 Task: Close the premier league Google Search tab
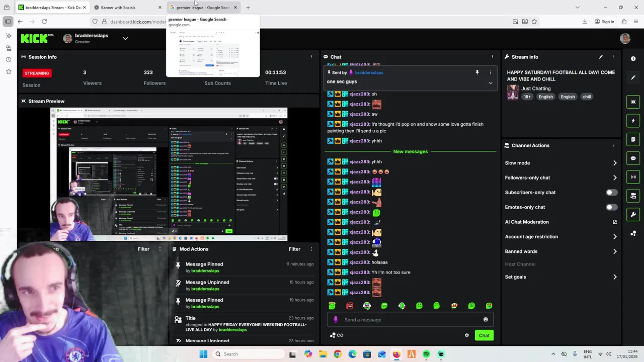pyautogui.click(x=235, y=8)
